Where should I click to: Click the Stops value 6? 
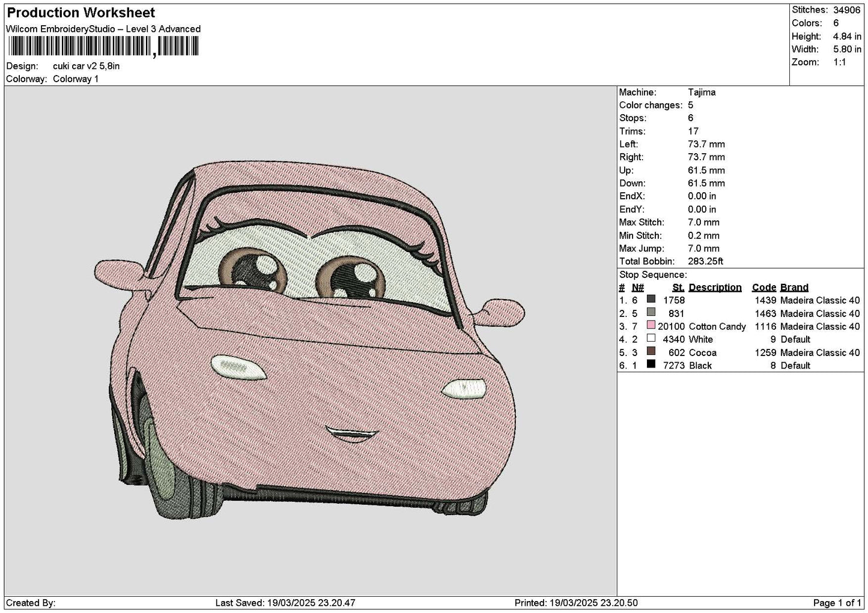click(691, 118)
